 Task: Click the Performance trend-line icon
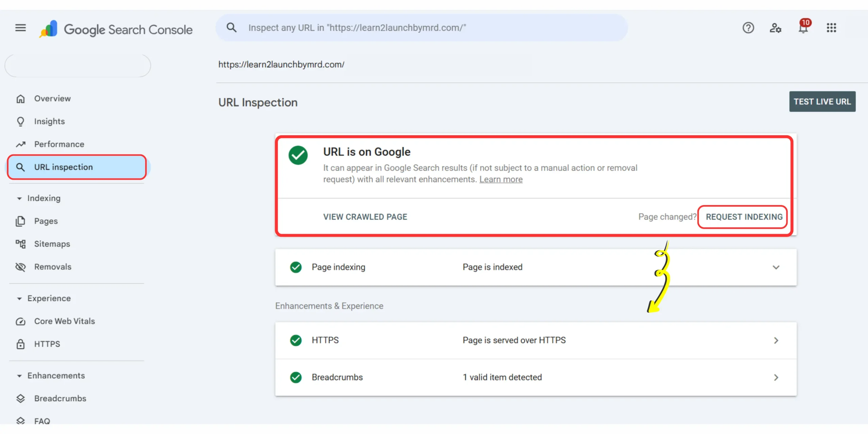click(x=21, y=144)
